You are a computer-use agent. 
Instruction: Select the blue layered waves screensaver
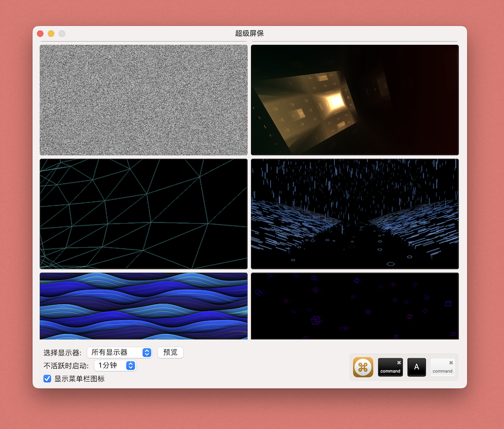click(144, 306)
